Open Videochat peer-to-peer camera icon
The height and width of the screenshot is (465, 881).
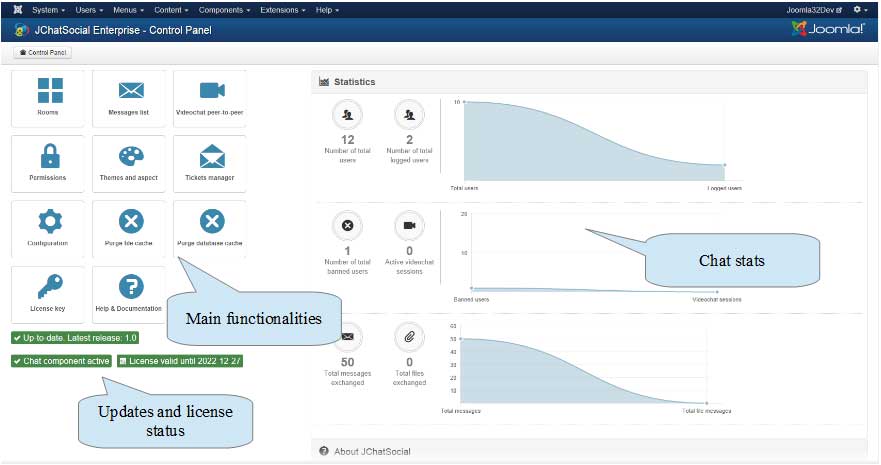[x=212, y=90]
